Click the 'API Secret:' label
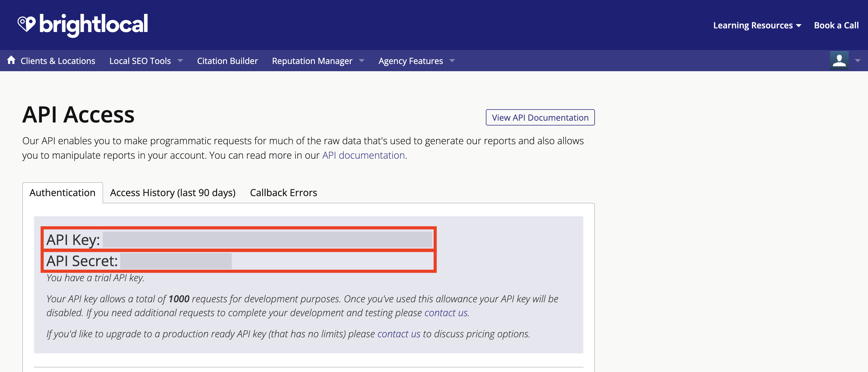Screen dimensions: 868x372 pos(82,261)
